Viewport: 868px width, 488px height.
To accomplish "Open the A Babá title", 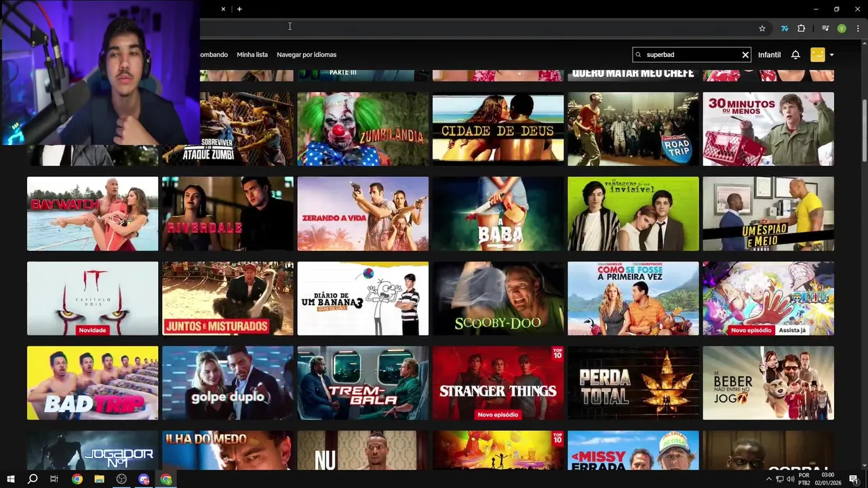I will point(498,213).
